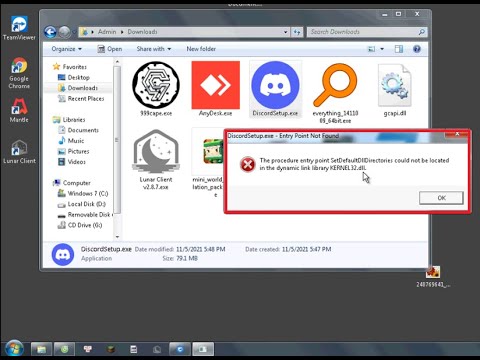The height and width of the screenshot is (360, 480).
Task: Click the last highlighted taskbar icon
Action: [x=203, y=349]
